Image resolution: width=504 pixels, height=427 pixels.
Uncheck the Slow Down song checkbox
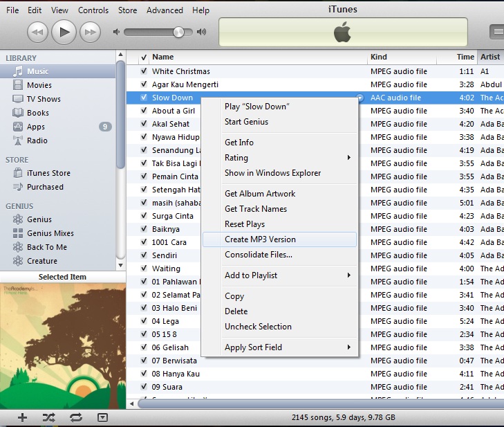tap(144, 98)
